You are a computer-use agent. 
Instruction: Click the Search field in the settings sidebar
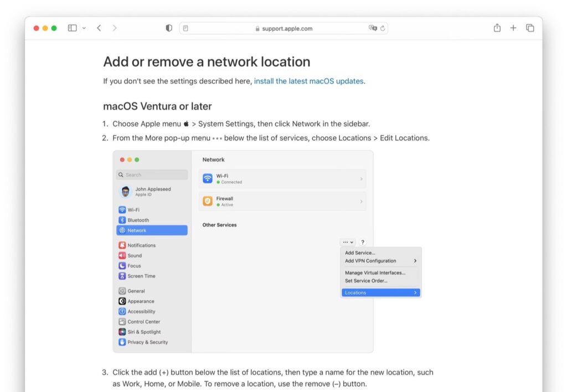pyautogui.click(x=152, y=174)
